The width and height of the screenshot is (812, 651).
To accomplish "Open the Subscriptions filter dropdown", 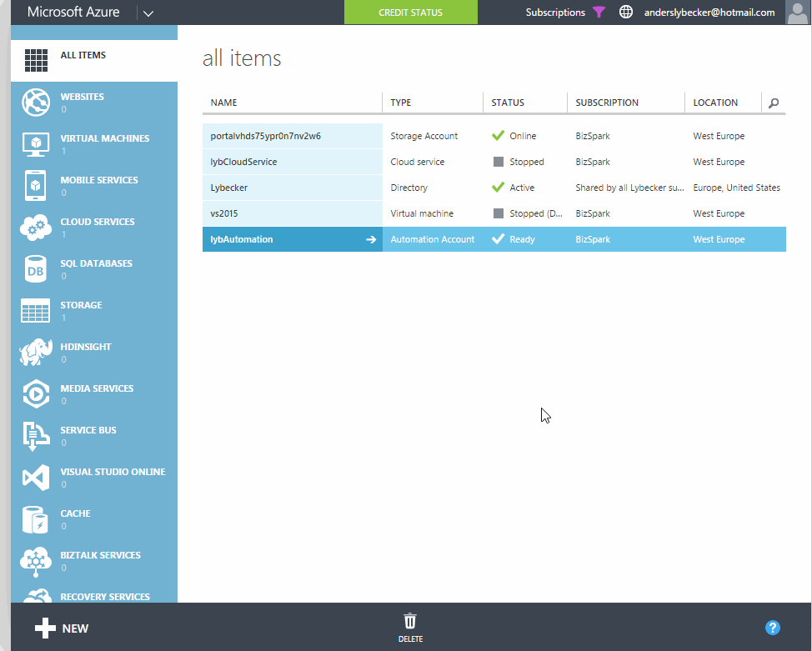I will click(565, 13).
